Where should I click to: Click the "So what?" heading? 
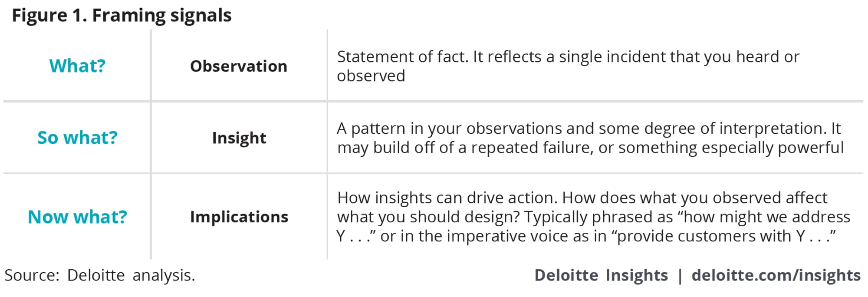77,138
